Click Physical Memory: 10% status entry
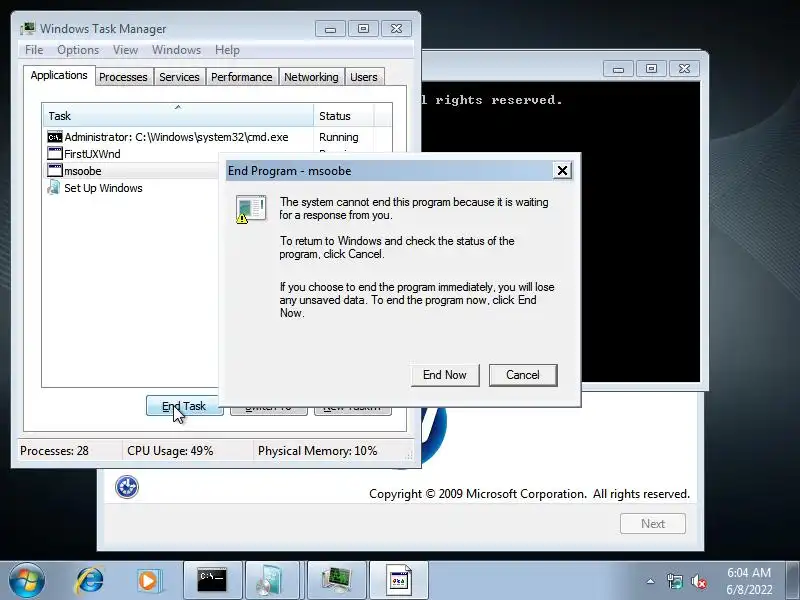 pyautogui.click(x=317, y=451)
